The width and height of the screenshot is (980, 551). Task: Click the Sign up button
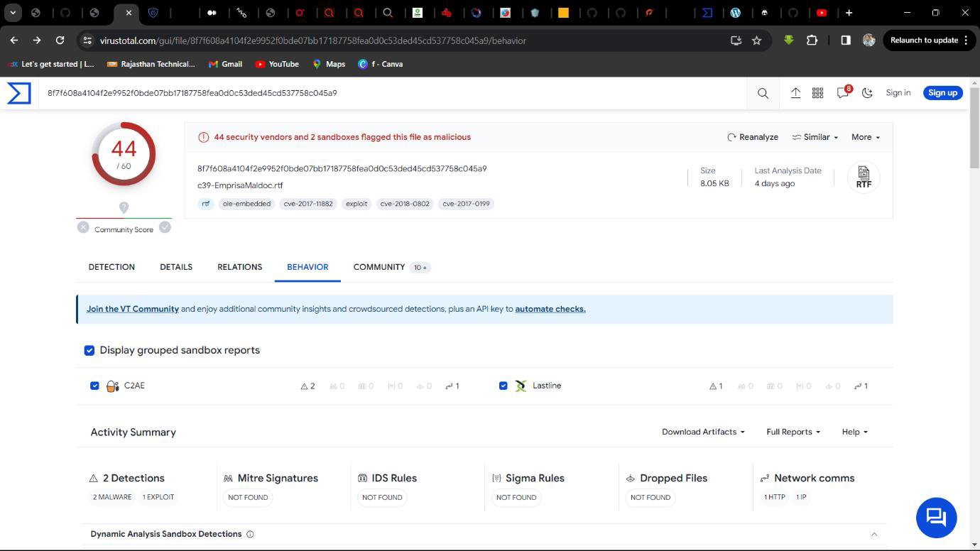coord(942,93)
